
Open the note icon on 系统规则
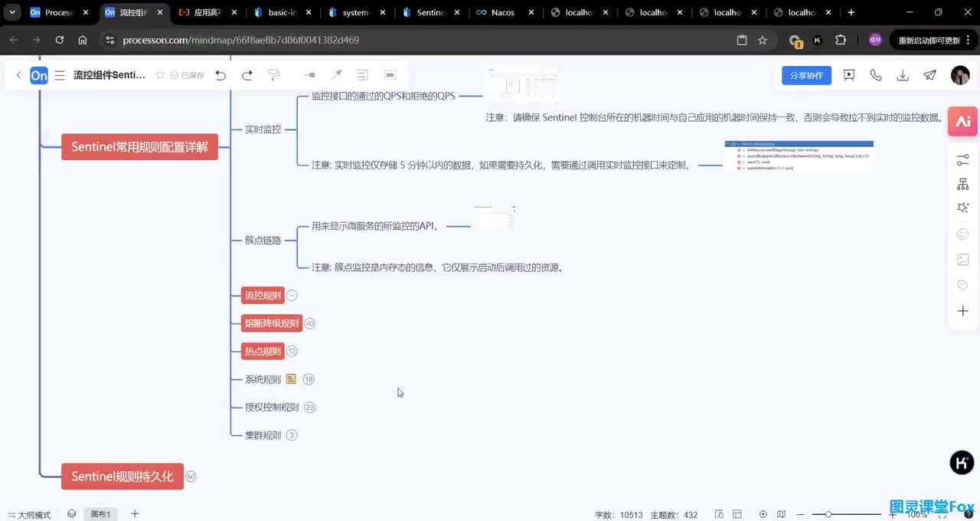click(x=291, y=379)
